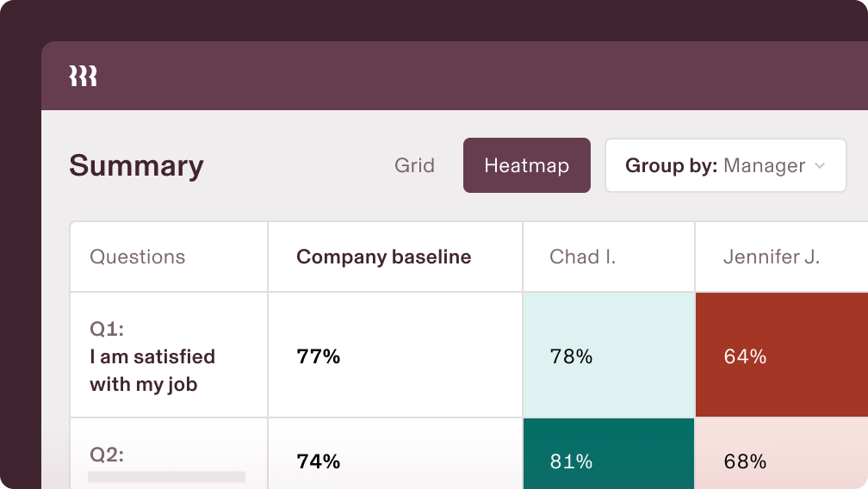Switch to the Grid view
Screen dimensions: 868x489
(x=414, y=165)
